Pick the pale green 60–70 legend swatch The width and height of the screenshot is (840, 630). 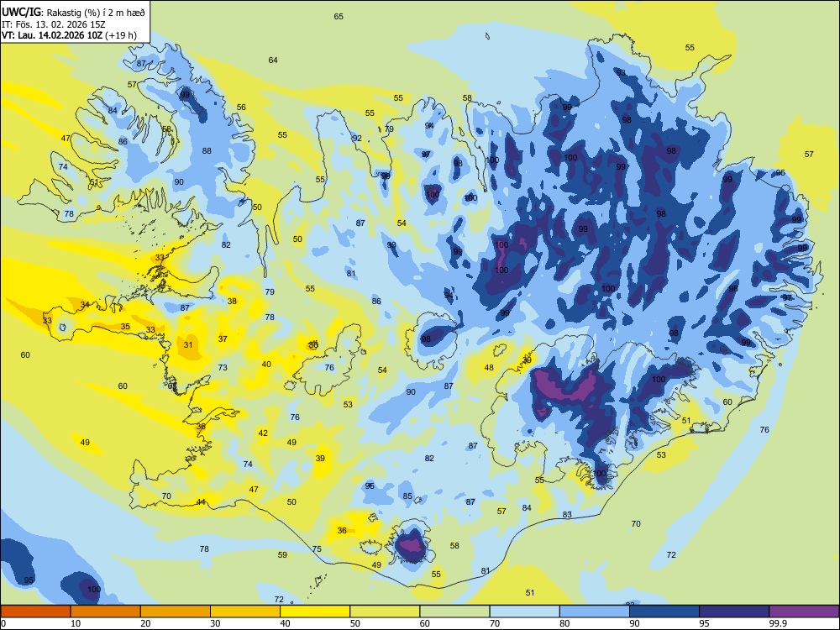454,612
